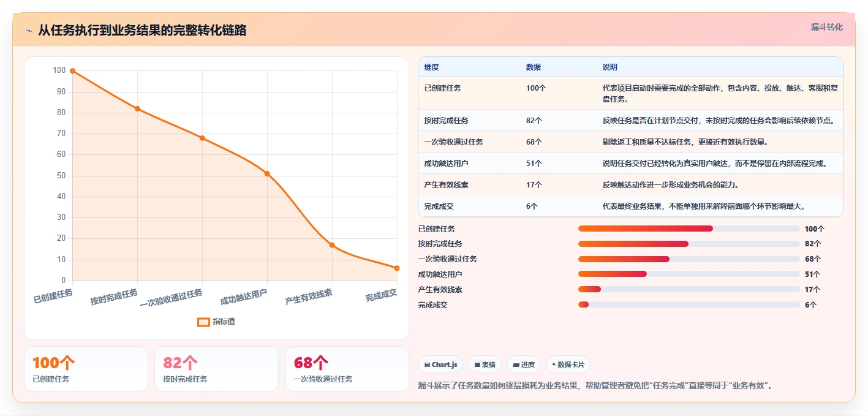The height and width of the screenshot is (416, 868).
Task: Click the title 从任务执行到业务结果的完整转化链路
Action: tap(142, 30)
